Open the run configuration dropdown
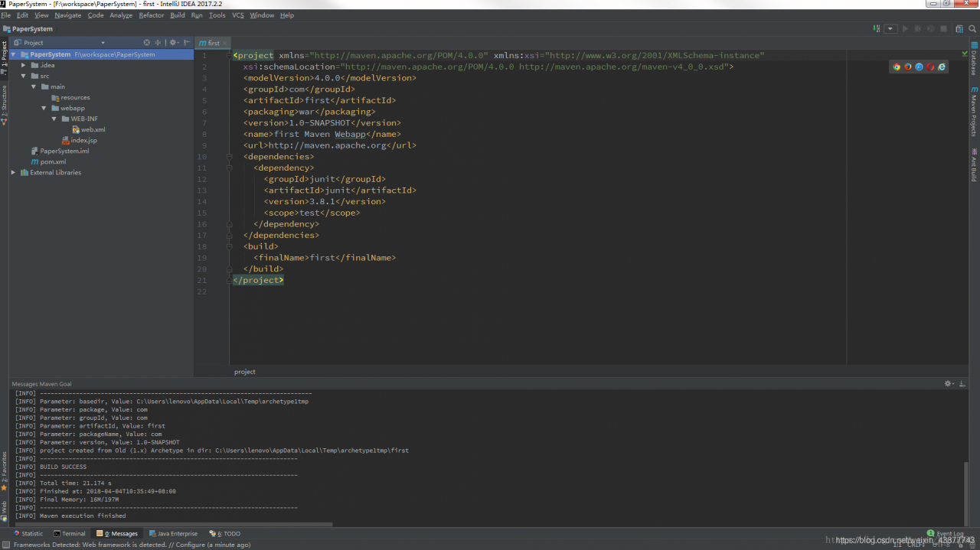Viewport: 980px width, 550px height. tap(890, 29)
